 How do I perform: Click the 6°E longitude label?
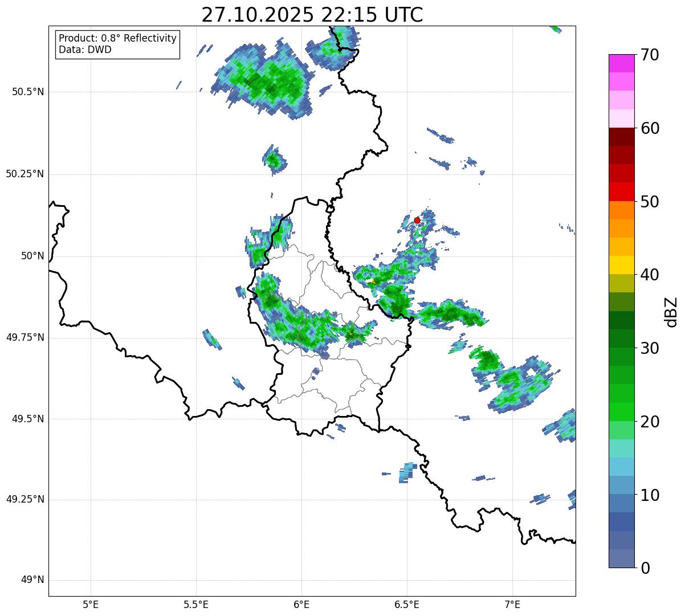(301, 605)
